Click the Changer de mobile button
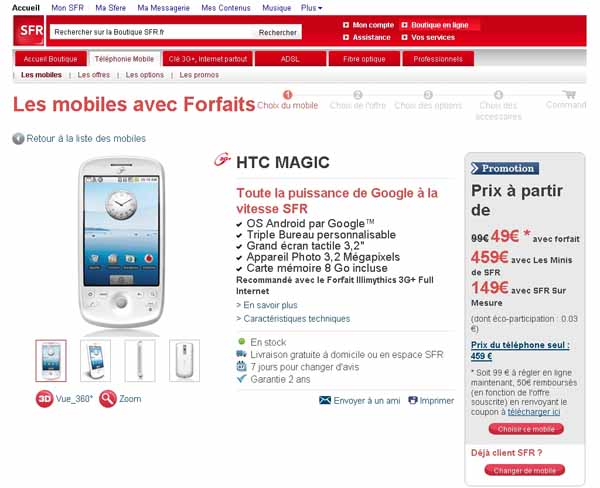 tap(525, 470)
